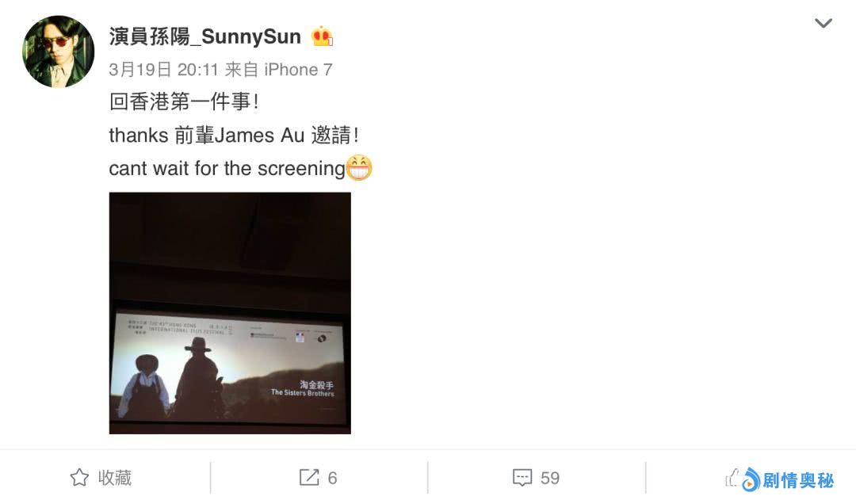Click the comment bubble icon

coord(522,478)
